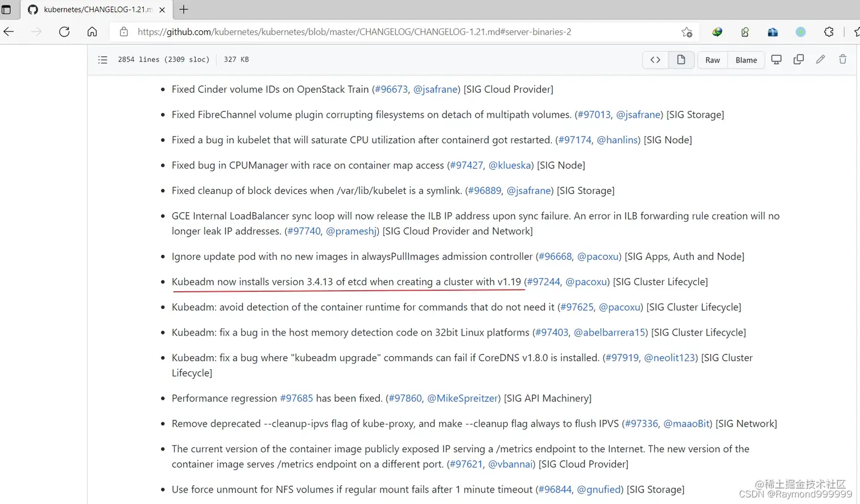The width and height of the screenshot is (860, 504).
Task: Open pull request #96844
Action: (555, 490)
